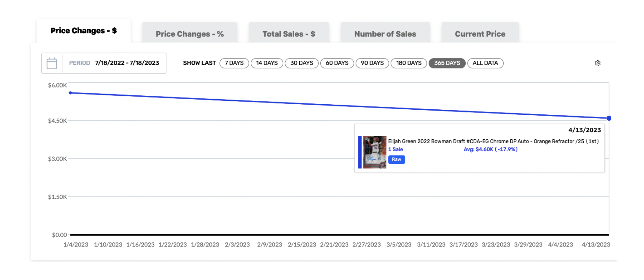Select the 14 DAYS range pill
644x280 pixels.
tap(267, 63)
